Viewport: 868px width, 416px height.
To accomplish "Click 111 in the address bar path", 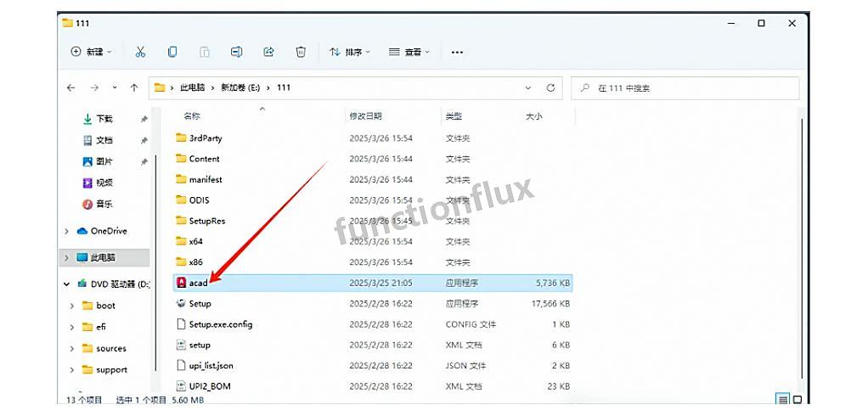I will click(x=284, y=87).
